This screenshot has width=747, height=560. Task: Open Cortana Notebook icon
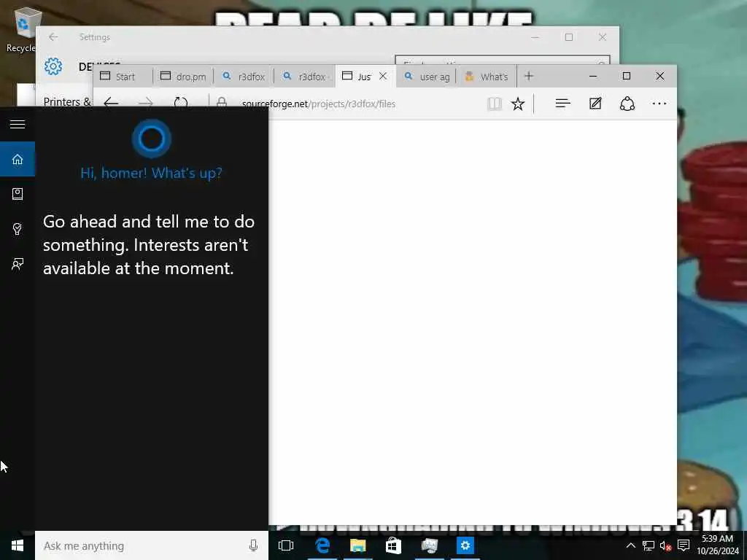tap(18, 194)
